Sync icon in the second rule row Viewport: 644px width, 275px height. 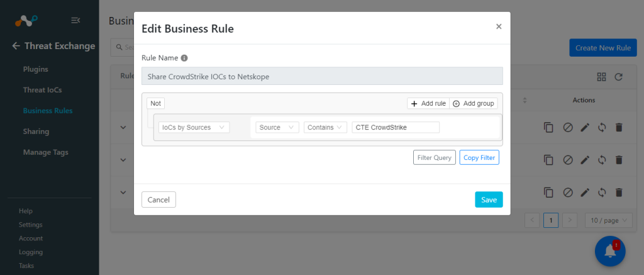[x=602, y=160]
